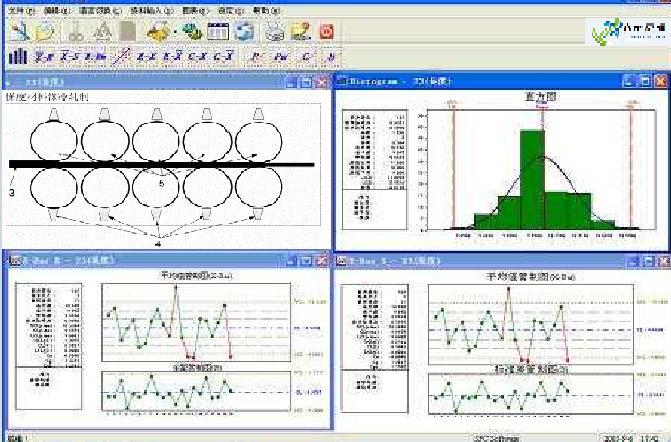Screen dimensions: 671x442
Task: Select the C-X chart icon with overbar
Action: (x=223, y=56)
